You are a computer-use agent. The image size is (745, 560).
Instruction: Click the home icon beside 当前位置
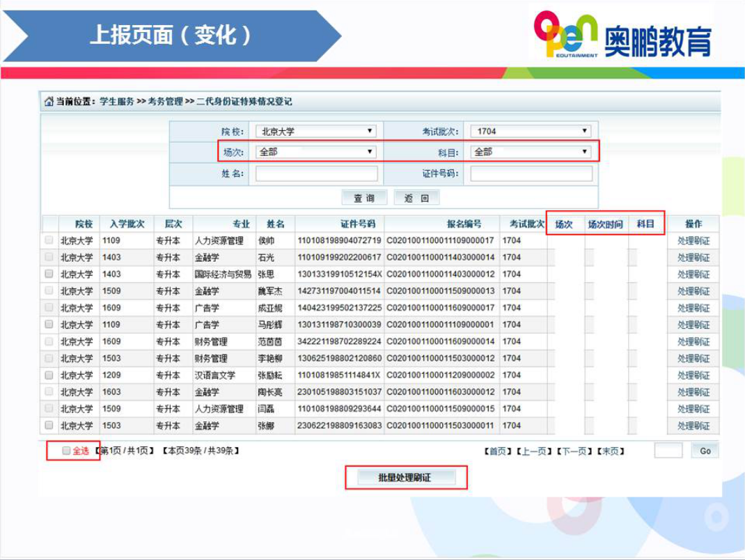pos(49,102)
